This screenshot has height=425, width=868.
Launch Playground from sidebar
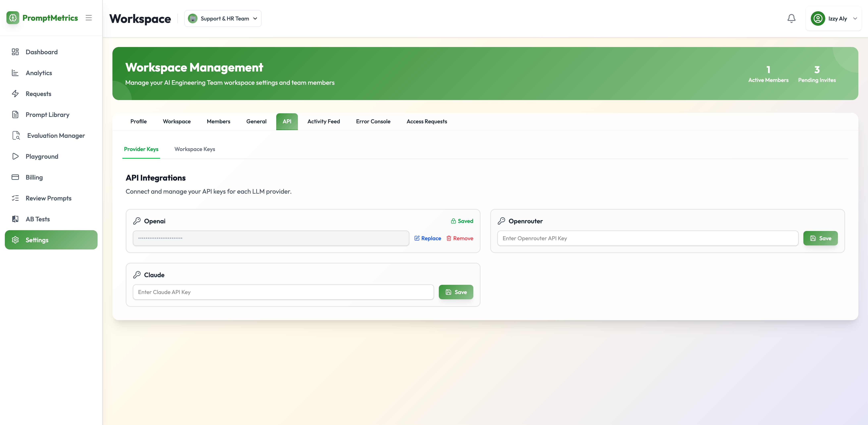42,156
